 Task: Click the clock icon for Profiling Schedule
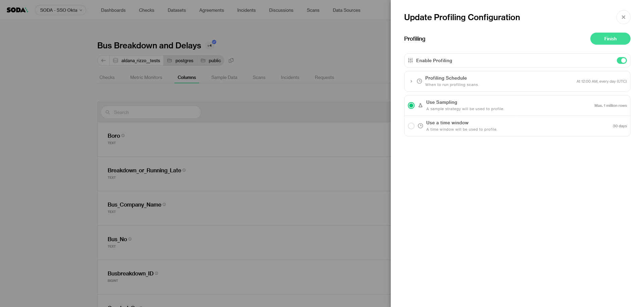tap(419, 81)
